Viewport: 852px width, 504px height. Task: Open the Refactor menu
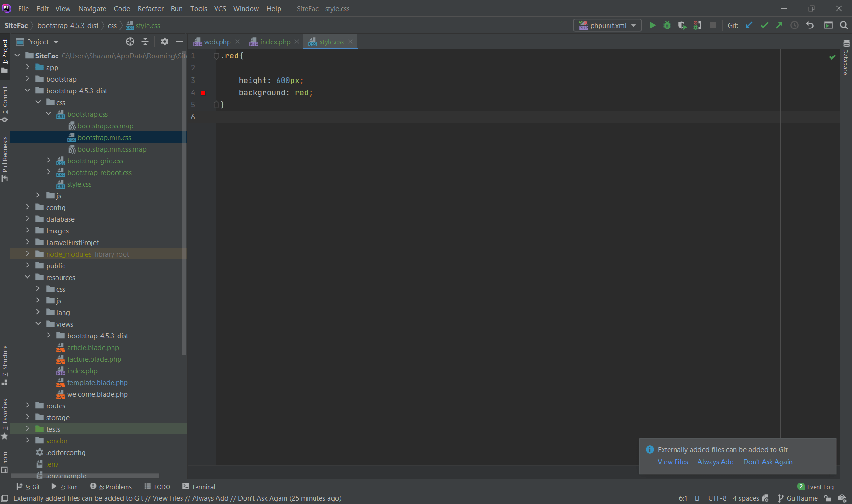coord(151,9)
